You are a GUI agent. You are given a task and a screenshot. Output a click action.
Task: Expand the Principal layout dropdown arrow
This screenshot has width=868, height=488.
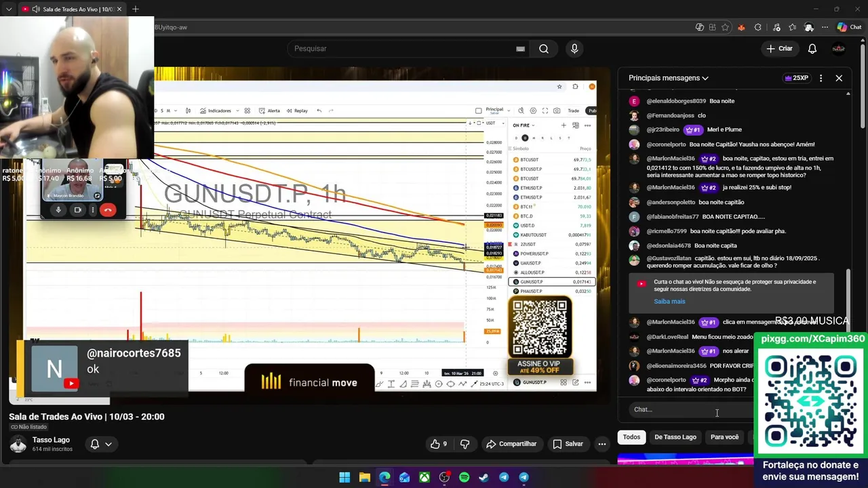tap(509, 110)
